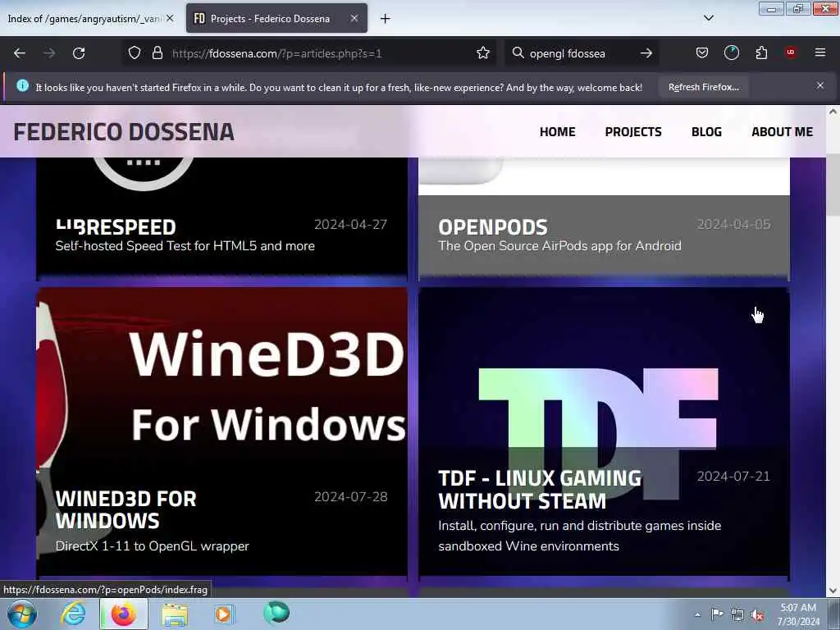
Task: Select the Projects - Federico Dossena tab
Action: pyautogui.click(x=276, y=19)
